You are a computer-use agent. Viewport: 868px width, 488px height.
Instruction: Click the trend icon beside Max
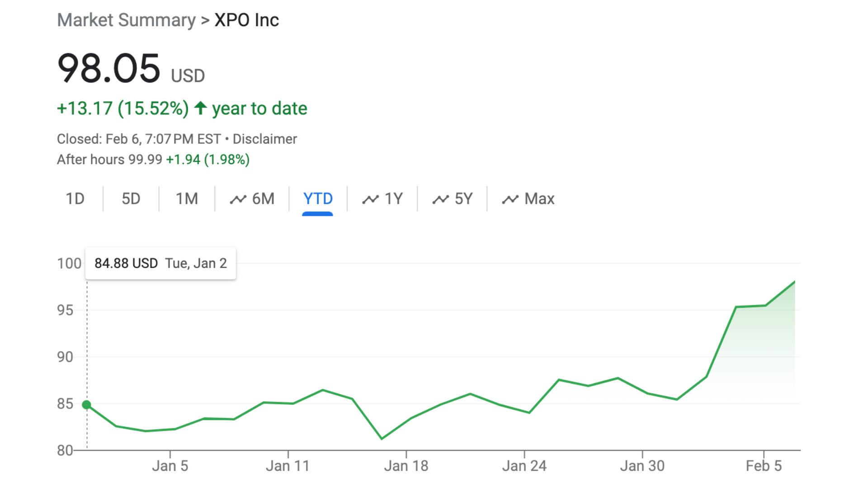pos(510,199)
